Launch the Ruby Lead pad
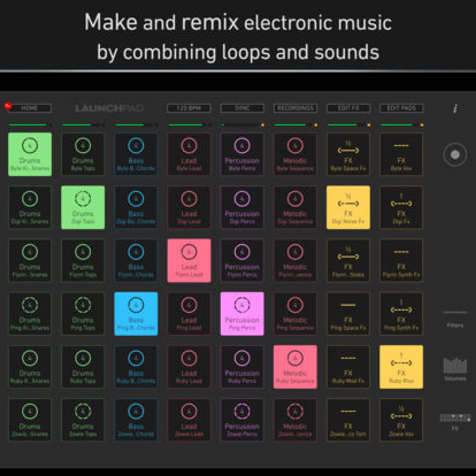 point(189,367)
